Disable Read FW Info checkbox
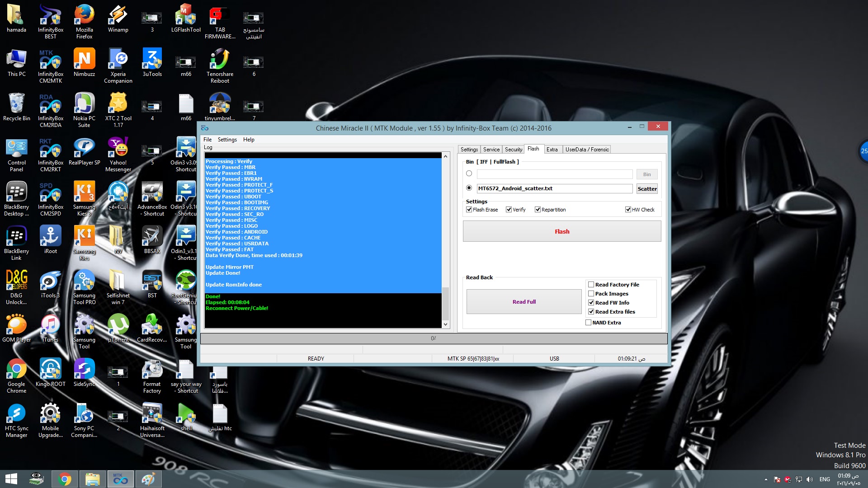868x488 pixels. click(591, 303)
